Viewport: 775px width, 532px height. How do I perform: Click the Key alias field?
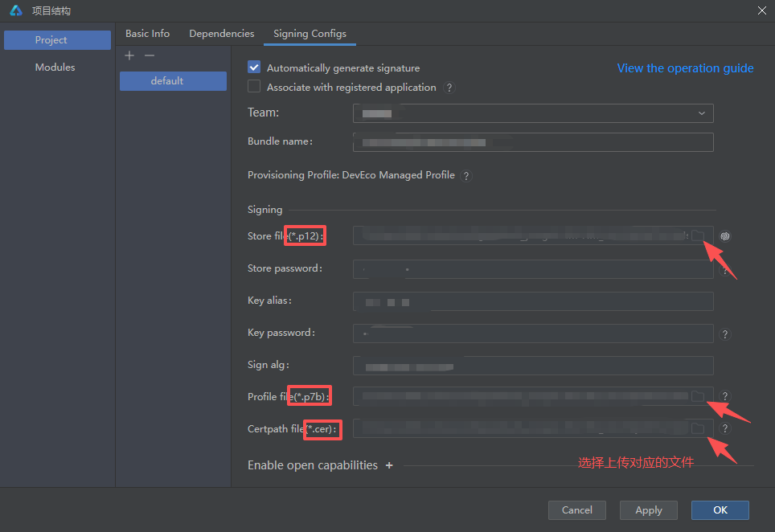[x=533, y=301]
